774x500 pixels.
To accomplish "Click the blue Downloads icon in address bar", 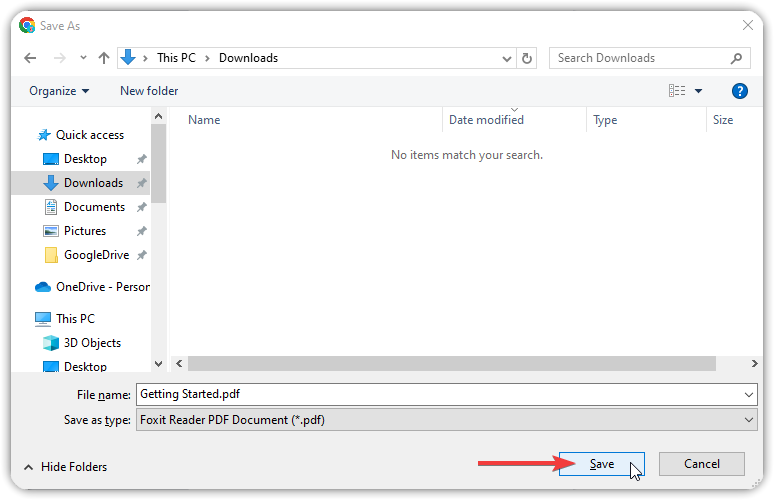I will (x=128, y=57).
